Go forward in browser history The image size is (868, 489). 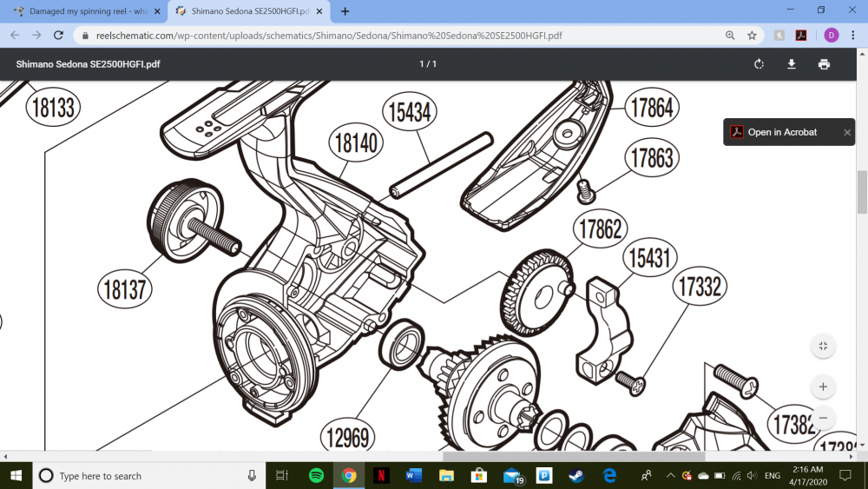[36, 36]
